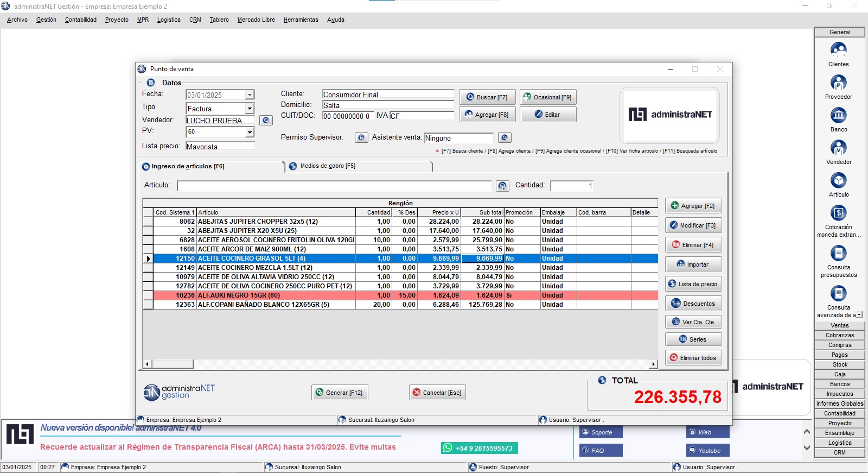Open Cotización moneda extranjera icon
Viewport: 868px width, 473px height.
pos(838,213)
